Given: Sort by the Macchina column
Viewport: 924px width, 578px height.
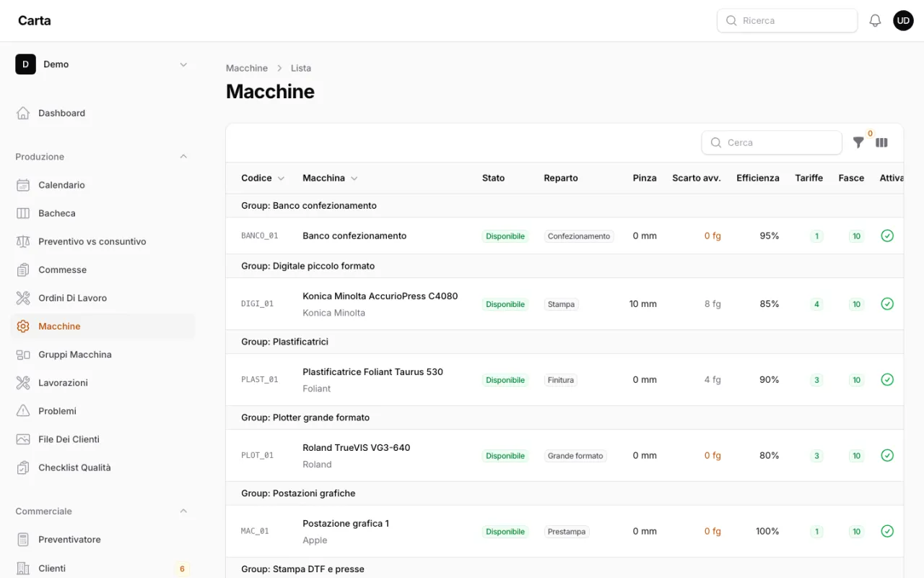Looking at the screenshot, I should point(330,178).
